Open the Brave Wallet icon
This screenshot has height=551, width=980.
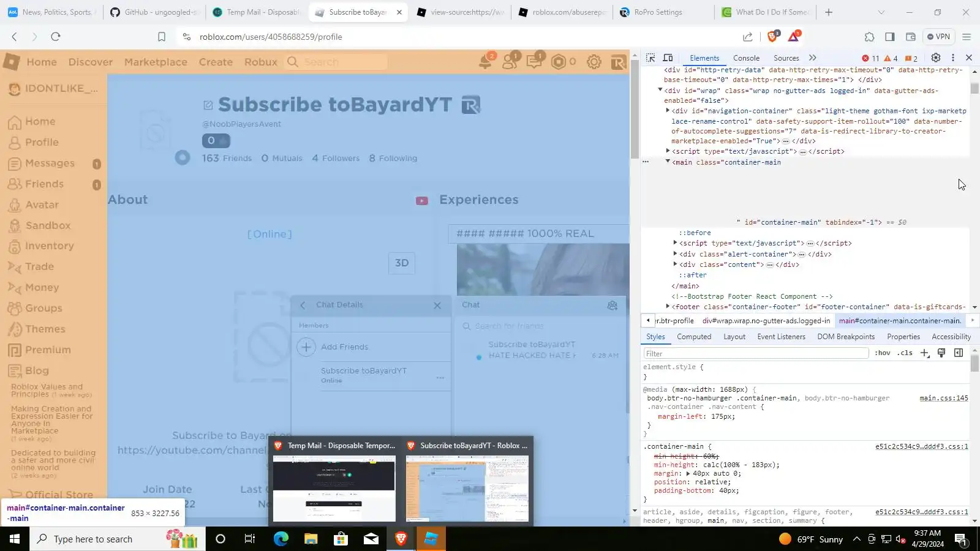coord(911,37)
